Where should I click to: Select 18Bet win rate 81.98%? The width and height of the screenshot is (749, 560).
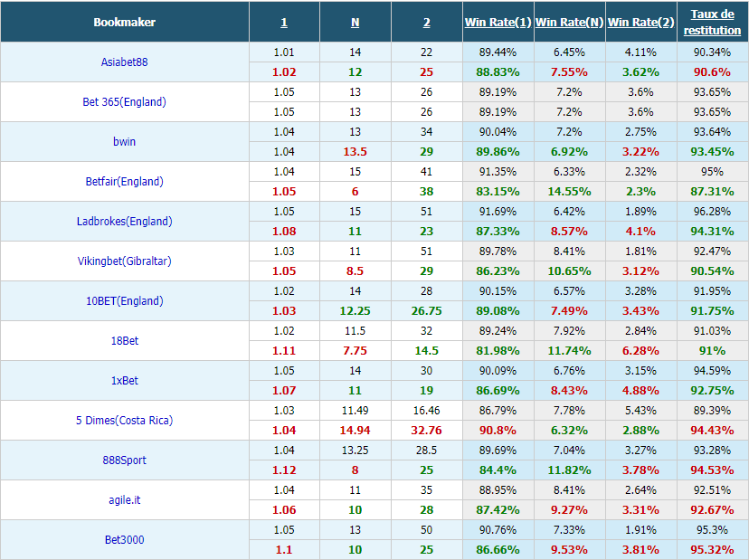click(498, 351)
